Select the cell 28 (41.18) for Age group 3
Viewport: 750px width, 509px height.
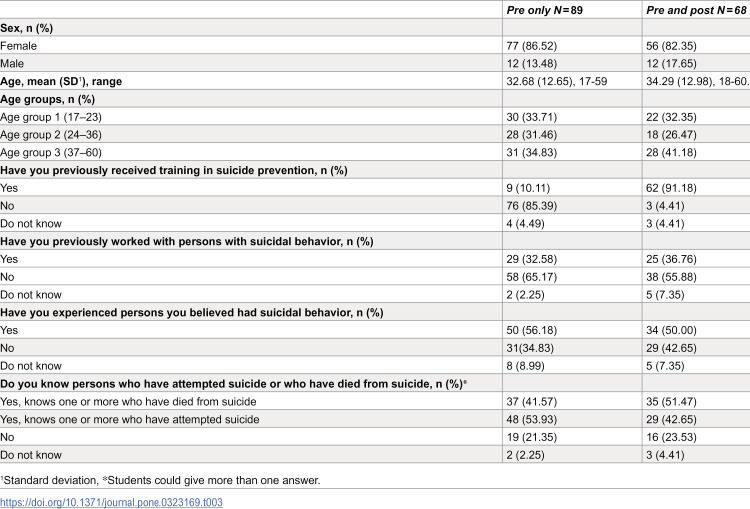click(x=671, y=153)
